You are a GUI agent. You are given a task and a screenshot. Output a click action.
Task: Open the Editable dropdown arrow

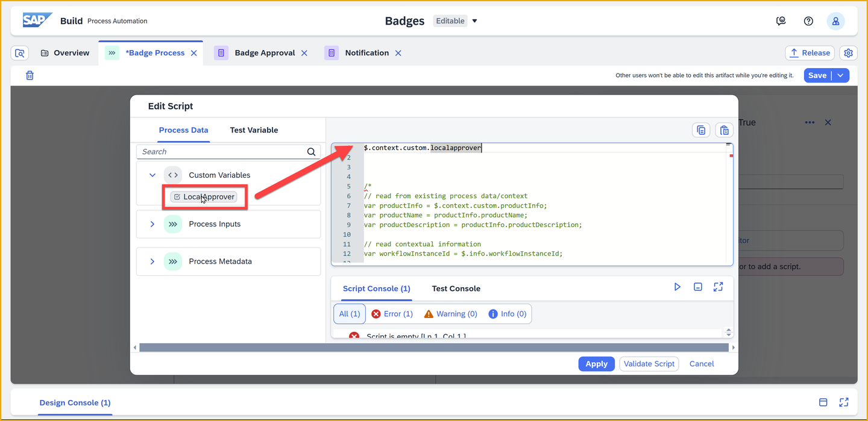pos(474,21)
